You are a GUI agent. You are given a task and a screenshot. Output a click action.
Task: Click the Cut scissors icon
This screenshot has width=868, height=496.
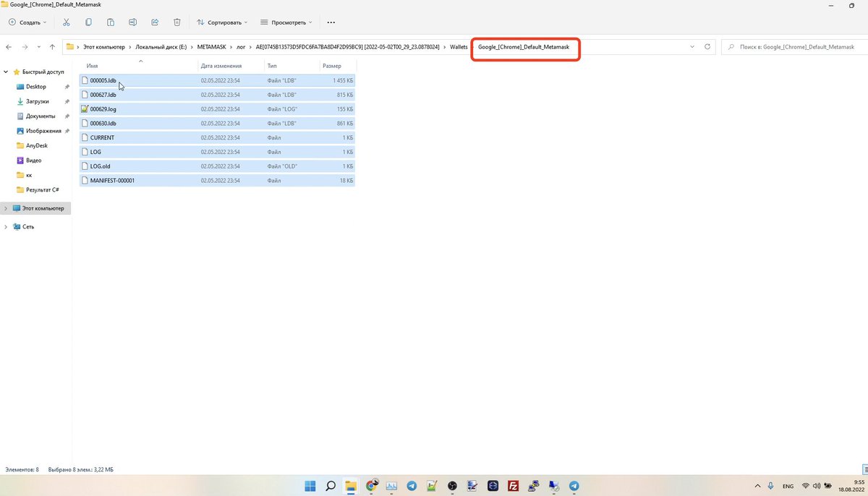point(67,22)
